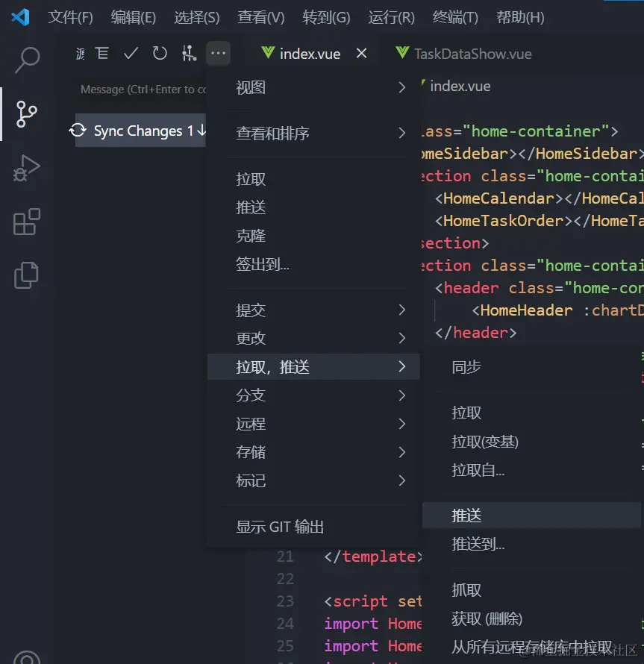Image resolution: width=644 pixels, height=664 pixels.
Task: Select 拉取自... in the submenu
Action: click(532, 470)
